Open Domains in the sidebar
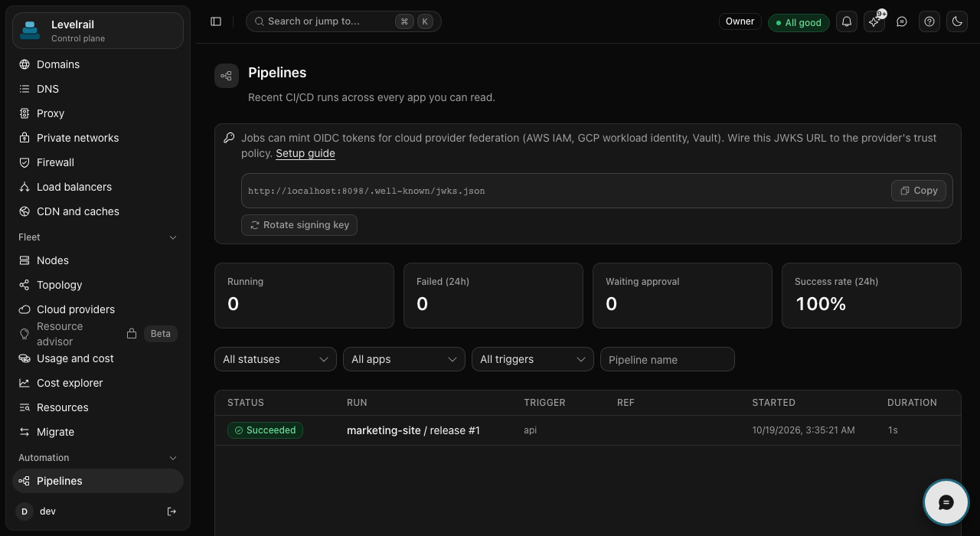 coord(98,64)
